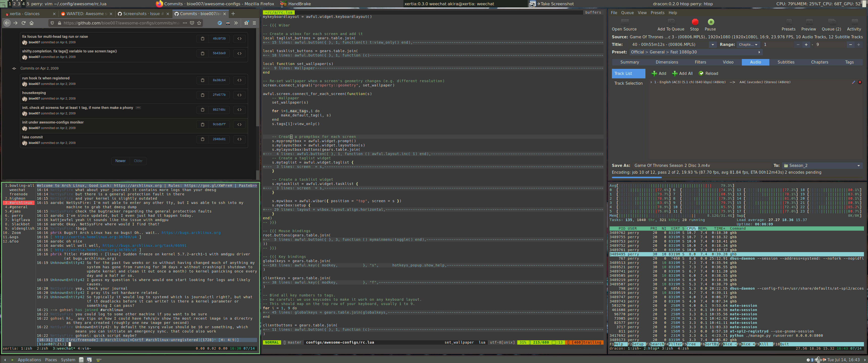Pause the HandBrake encode
The width and height of the screenshot is (868, 363).
point(710,25)
